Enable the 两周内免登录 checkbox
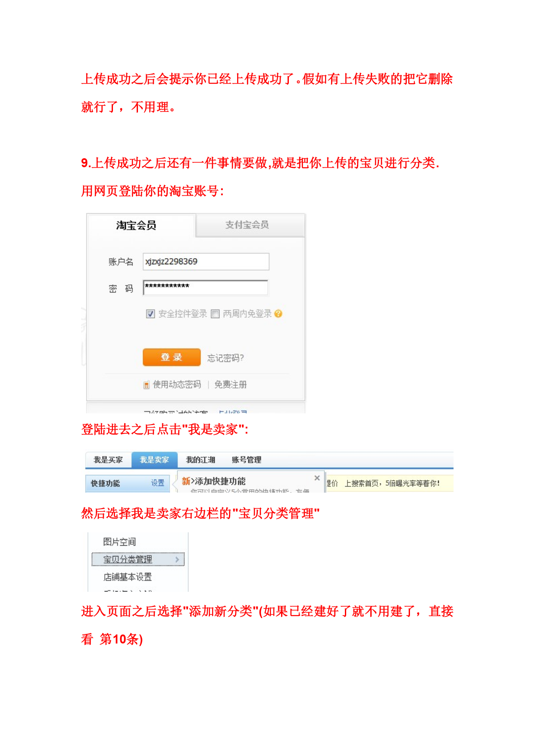Viewport: 535px width, 756px height. pos(215,314)
